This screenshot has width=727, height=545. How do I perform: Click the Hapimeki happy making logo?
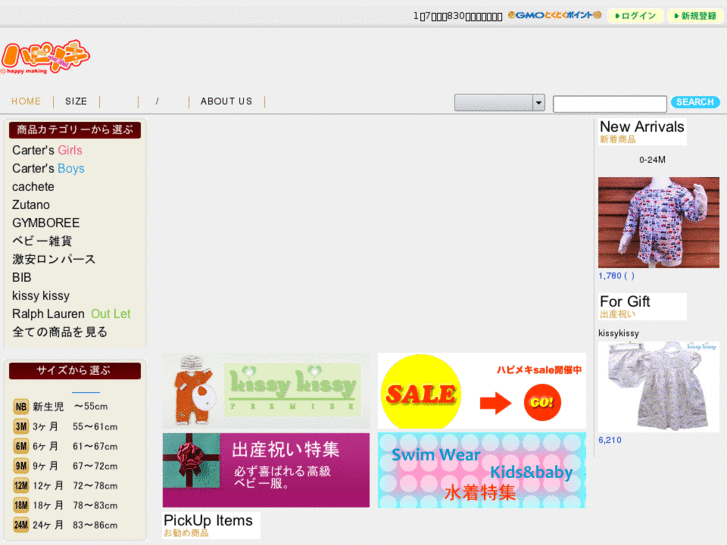[45, 57]
